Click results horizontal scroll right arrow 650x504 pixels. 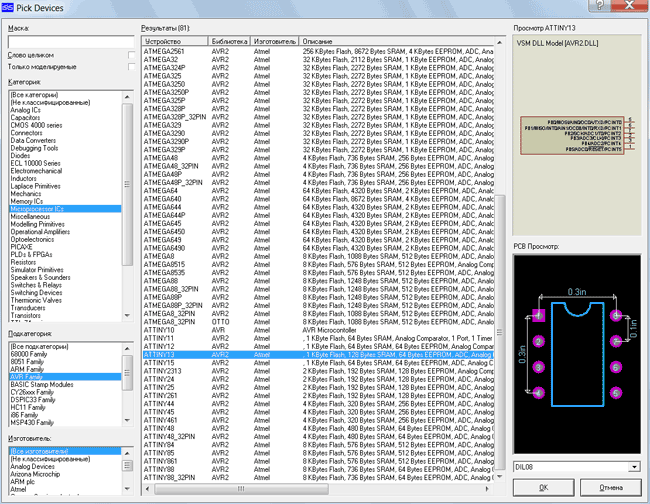488,489
